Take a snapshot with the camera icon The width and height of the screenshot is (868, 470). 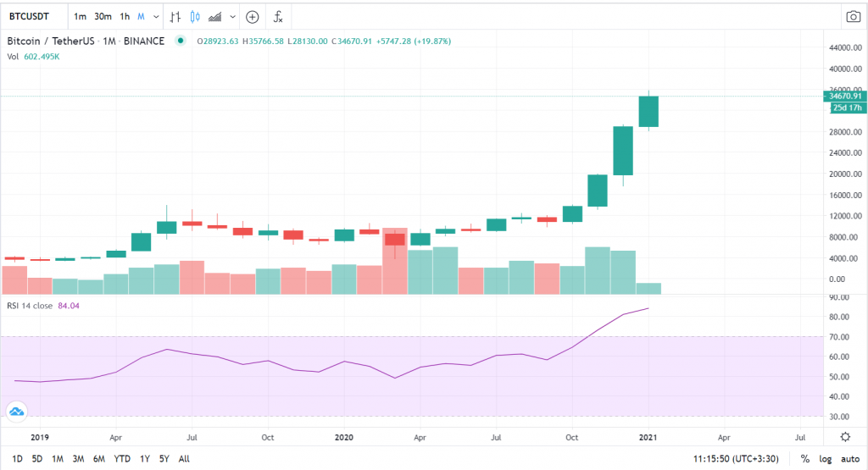click(x=853, y=16)
